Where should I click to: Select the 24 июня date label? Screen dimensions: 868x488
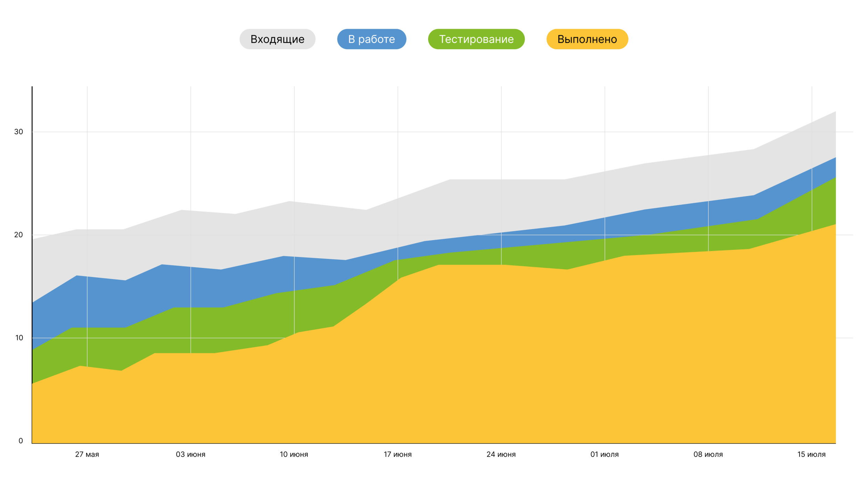pos(501,454)
